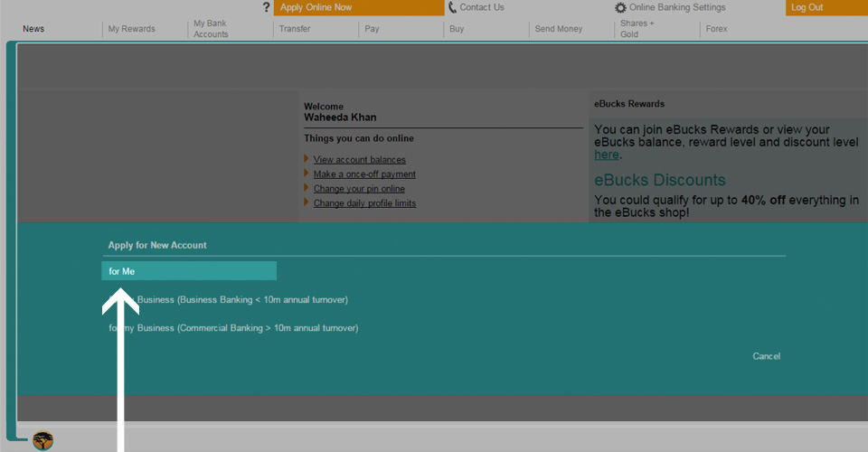Cancel the Apply for New Account dialog
Image resolution: width=868 pixels, height=452 pixels.
tap(766, 356)
